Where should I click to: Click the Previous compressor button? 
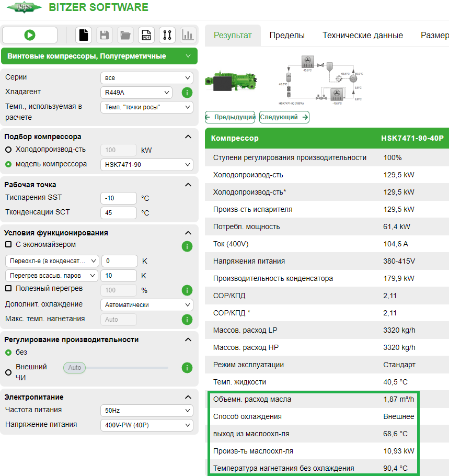(231, 117)
